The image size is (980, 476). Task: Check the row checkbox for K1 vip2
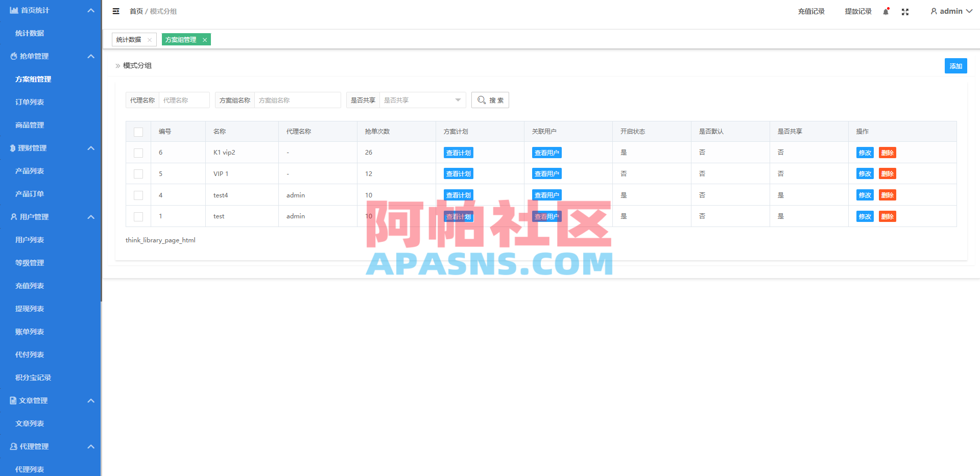coord(138,152)
